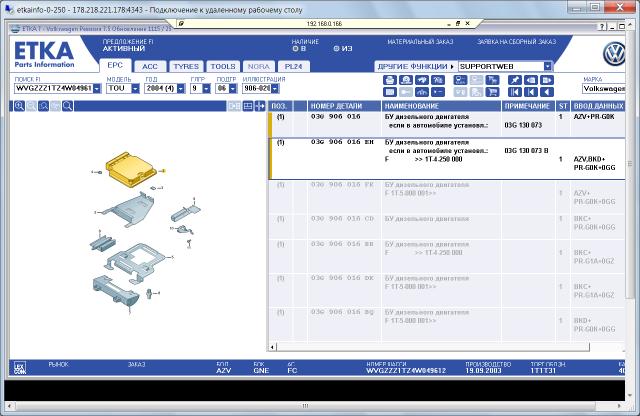The width and height of the screenshot is (640, 416).
Task: Select part row 03G 906 016 EH
Action: coord(447,159)
